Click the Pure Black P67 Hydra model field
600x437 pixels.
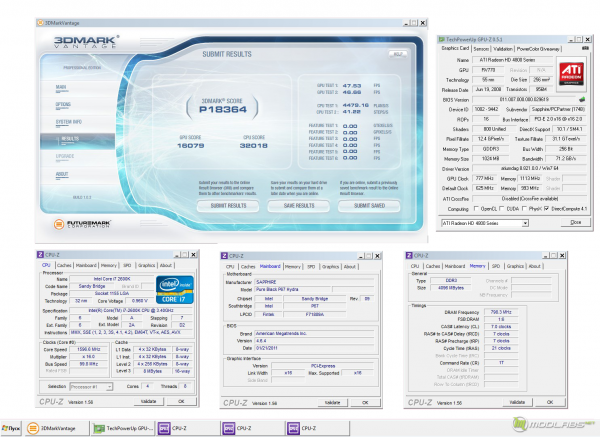[293, 290]
